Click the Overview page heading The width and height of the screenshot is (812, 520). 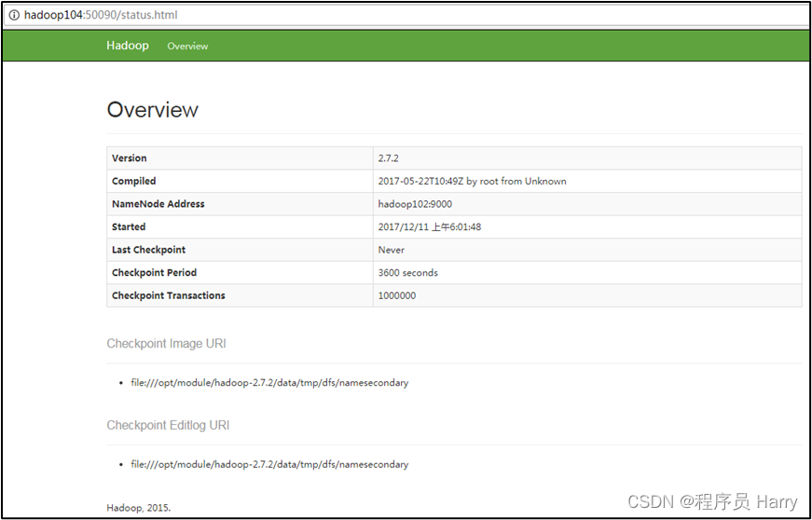(152, 110)
